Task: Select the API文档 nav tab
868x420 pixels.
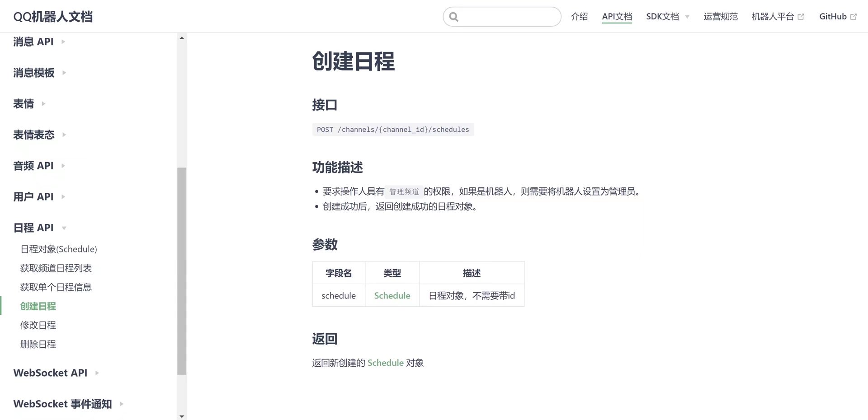Action: pyautogui.click(x=617, y=17)
